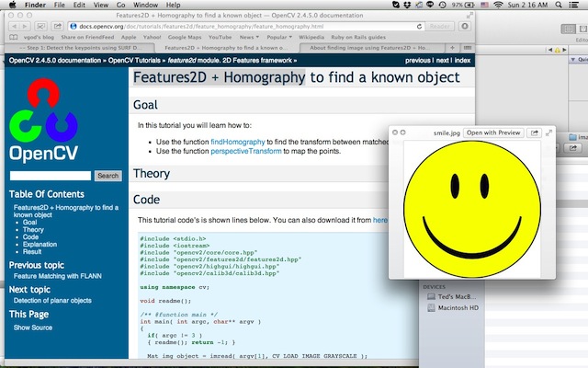Open perspectiveTransform function link
This screenshot has height=368, width=588.
point(246,151)
